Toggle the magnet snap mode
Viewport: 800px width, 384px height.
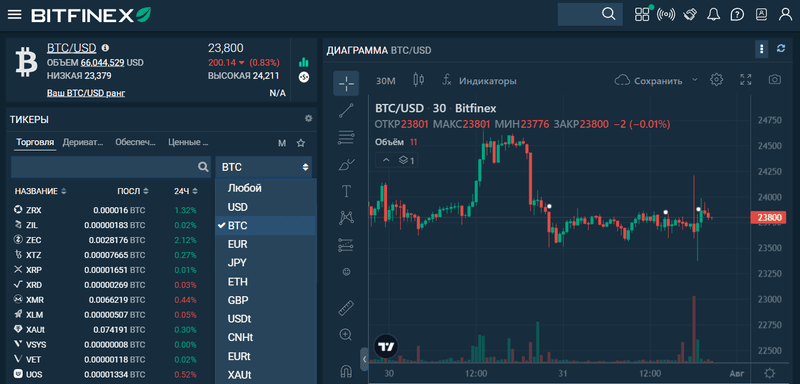pos(346,370)
